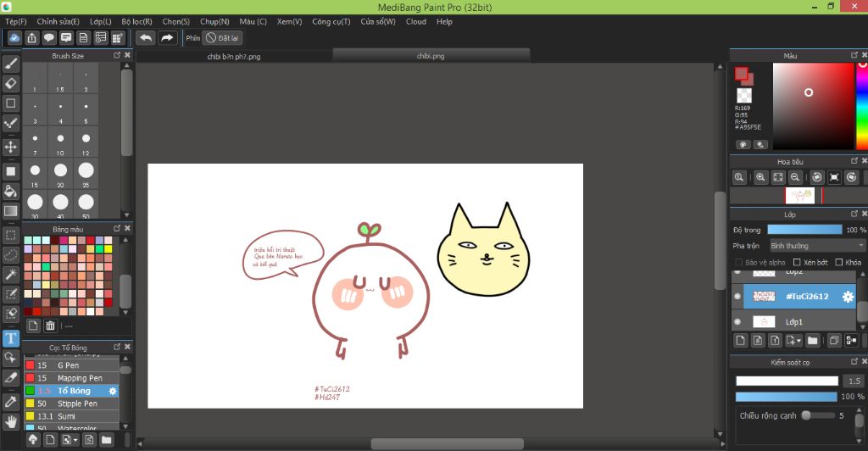Switch to the chibi bản ph?.png tab
868x451 pixels.
(x=234, y=56)
